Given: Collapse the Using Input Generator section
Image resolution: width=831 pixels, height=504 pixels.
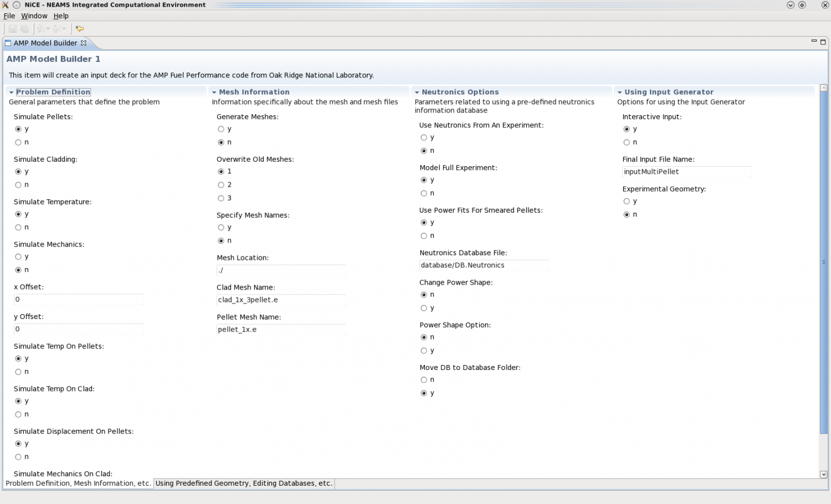Looking at the screenshot, I should [619, 92].
